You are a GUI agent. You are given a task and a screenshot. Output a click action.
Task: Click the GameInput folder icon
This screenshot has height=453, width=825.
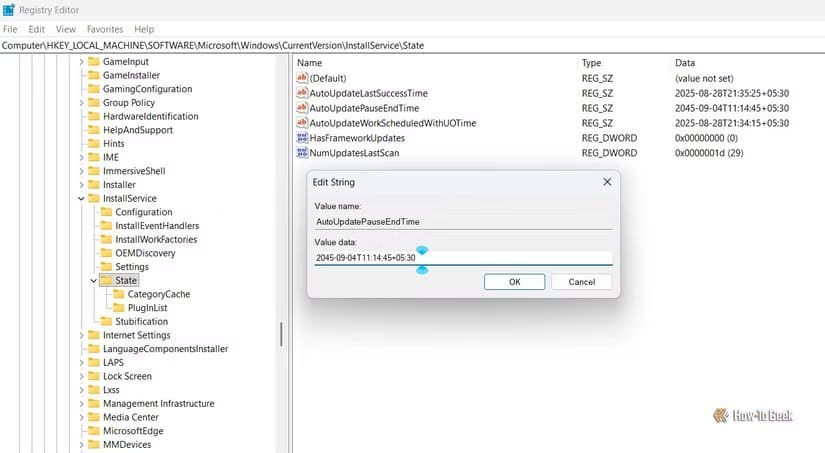[x=94, y=62]
